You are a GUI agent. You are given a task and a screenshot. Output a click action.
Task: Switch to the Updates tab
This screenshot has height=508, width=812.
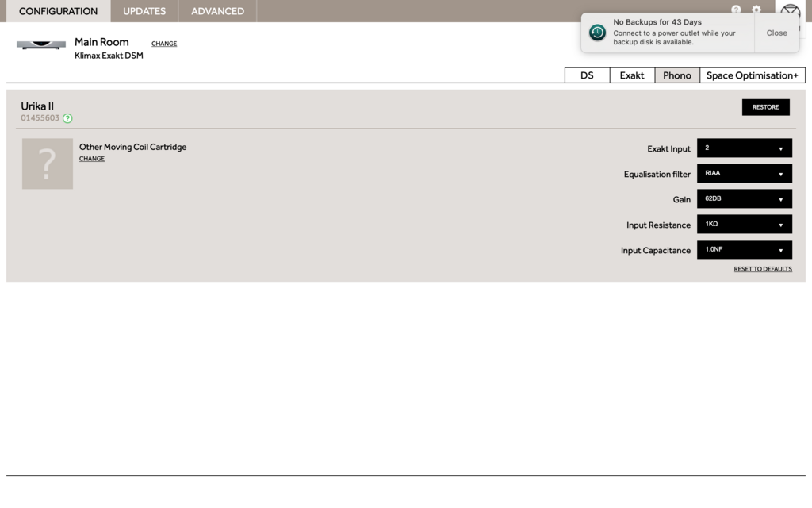coord(144,11)
